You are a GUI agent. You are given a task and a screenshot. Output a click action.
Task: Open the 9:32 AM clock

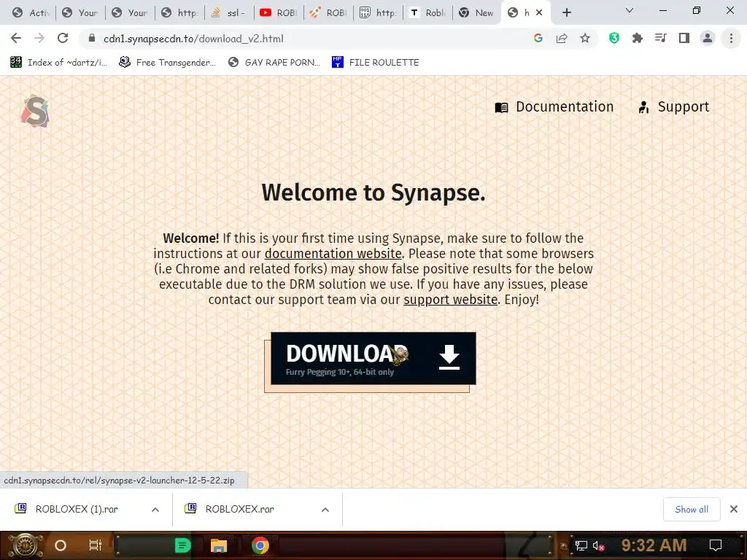point(654,545)
